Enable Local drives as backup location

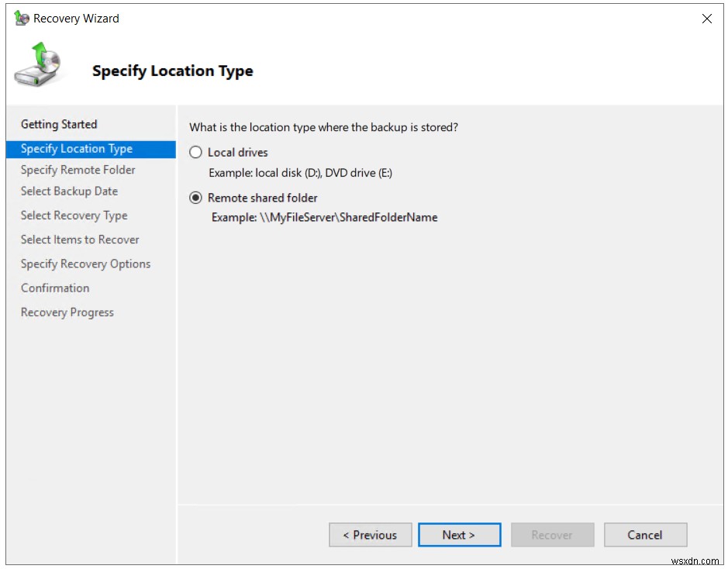(x=195, y=152)
